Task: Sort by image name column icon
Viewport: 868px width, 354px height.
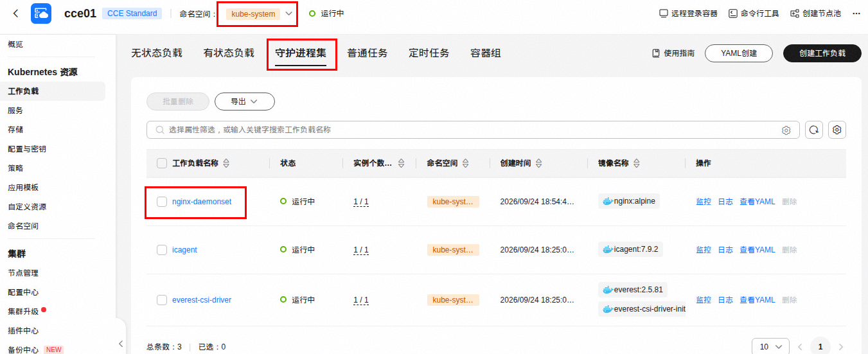Action: (636, 163)
